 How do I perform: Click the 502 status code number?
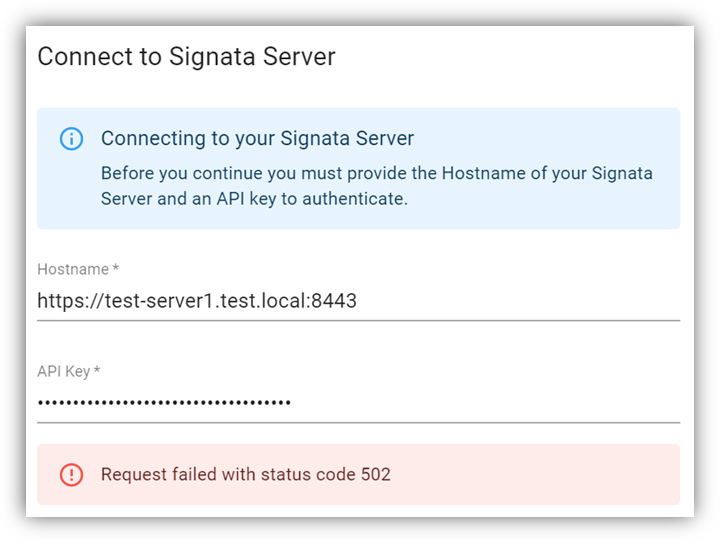(x=375, y=474)
